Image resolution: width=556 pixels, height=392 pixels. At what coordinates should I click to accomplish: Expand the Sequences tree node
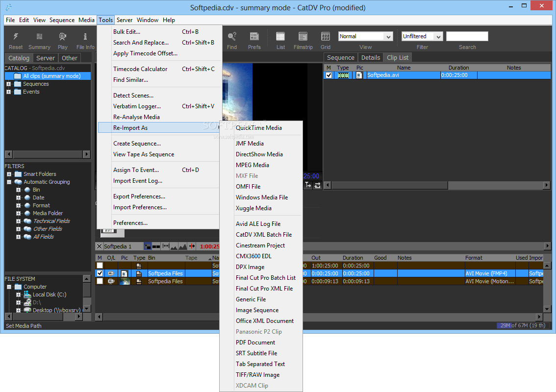pos(8,84)
